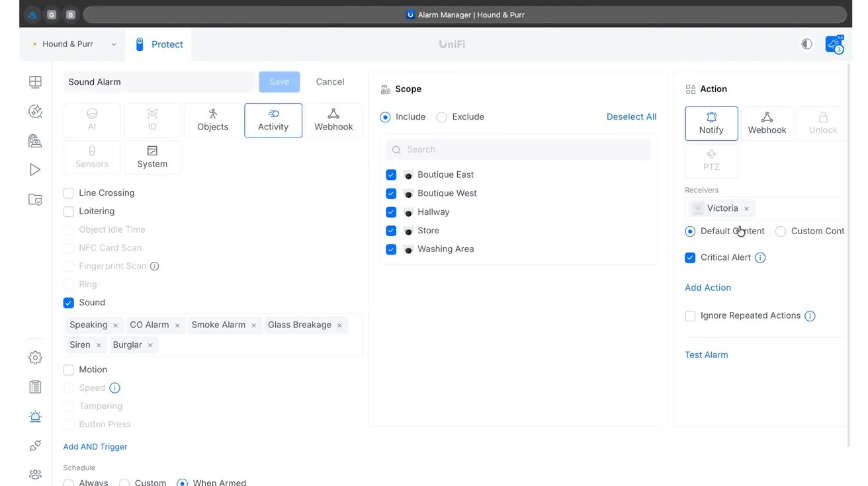This screenshot has width=868, height=486.
Task: Remove Victoria from receivers
Action: [746, 209]
